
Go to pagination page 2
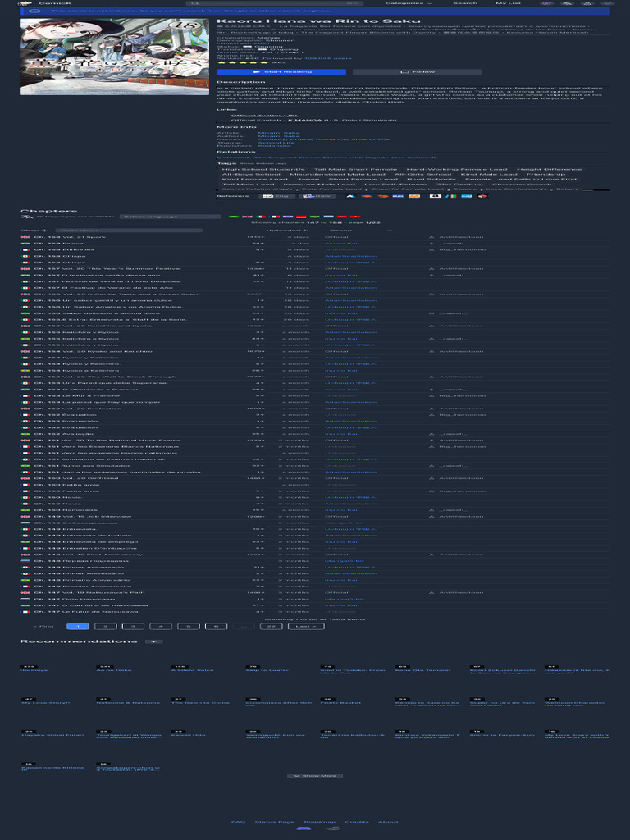pyautogui.click(x=105, y=626)
